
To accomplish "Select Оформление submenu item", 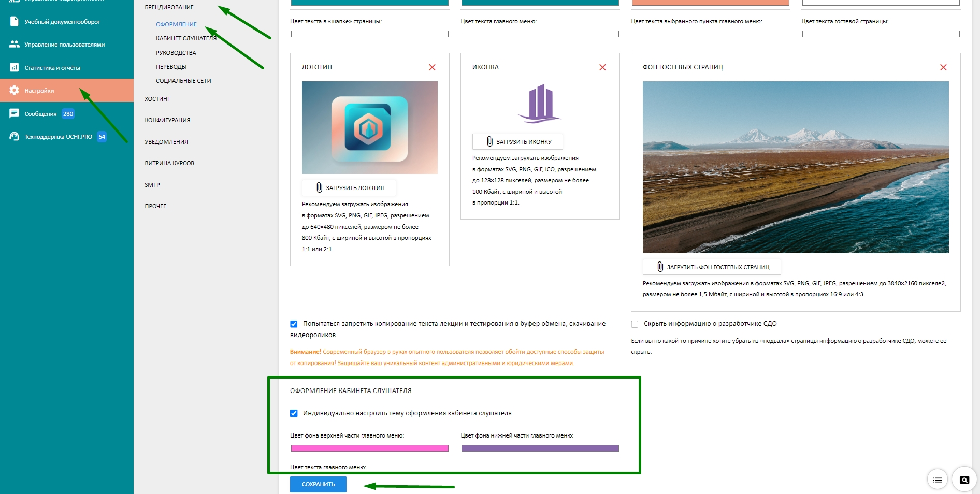I will [x=176, y=24].
